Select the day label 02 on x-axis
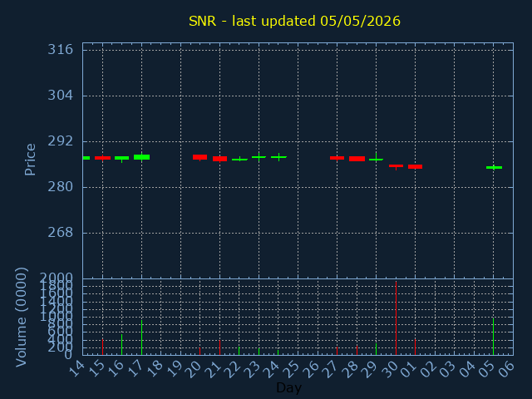The image size is (532, 399). point(429,369)
